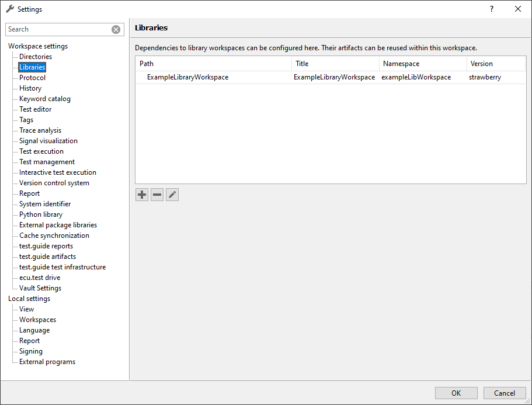Screen dimensions: 532x405
Task: Select Trace analysis in the tree
Action: (x=40, y=130)
